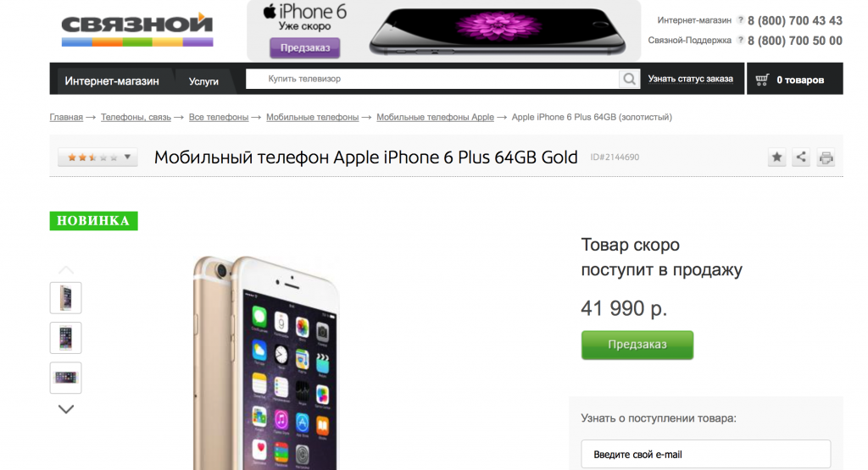Click question mark next to Интернет-магазин phone
The image size is (868, 470).
pos(740,20)
